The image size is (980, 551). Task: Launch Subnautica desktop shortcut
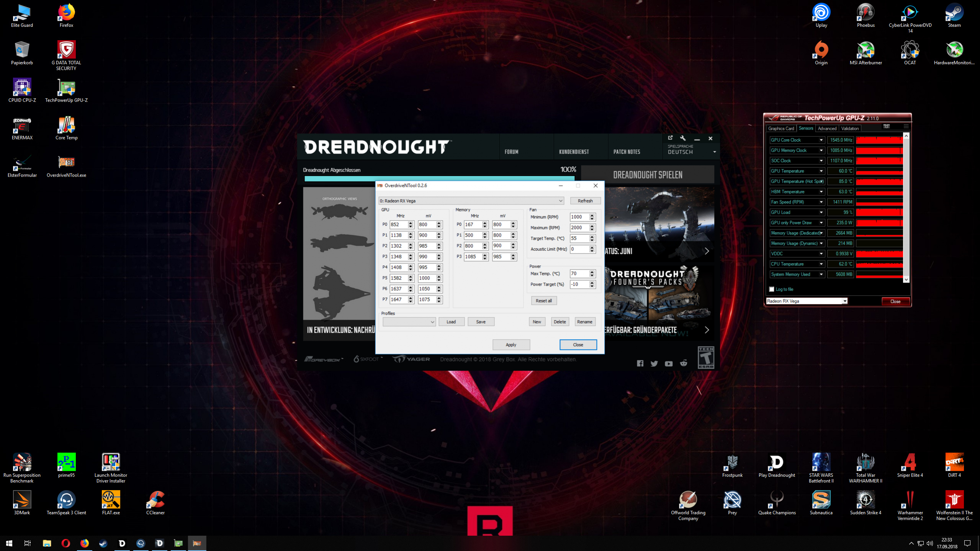[x=821, y=503]
